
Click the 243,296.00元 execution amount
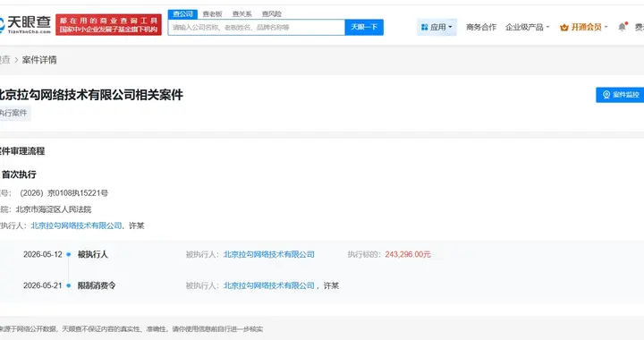[x=408, y=255]
